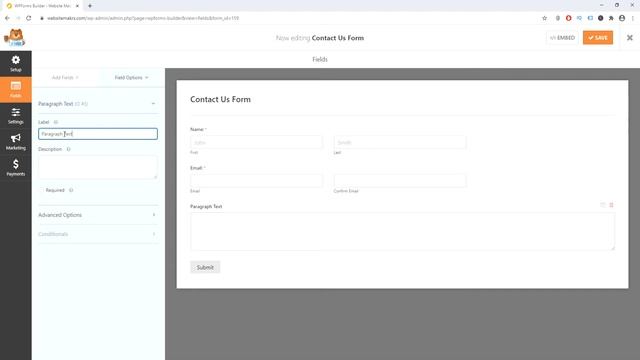
Task: Click into the Description textarea
Action: [x=98, y=167]
